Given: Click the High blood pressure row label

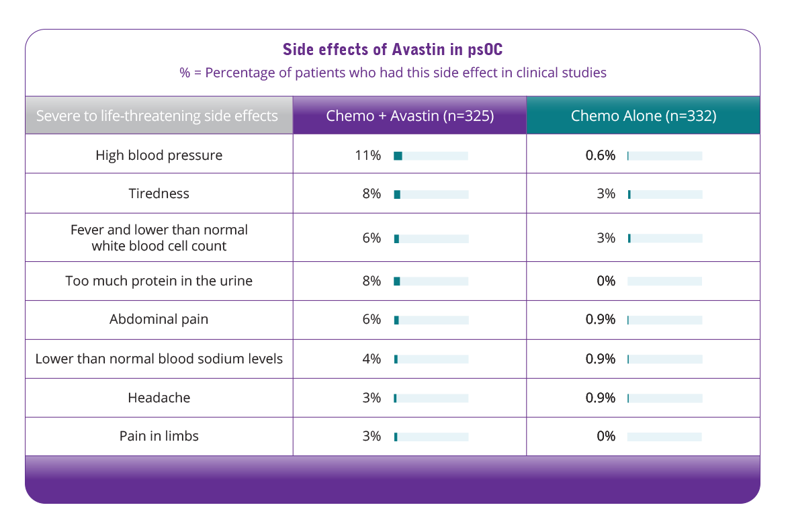Looking at the screenshot, I should click(x=159, y=155).
